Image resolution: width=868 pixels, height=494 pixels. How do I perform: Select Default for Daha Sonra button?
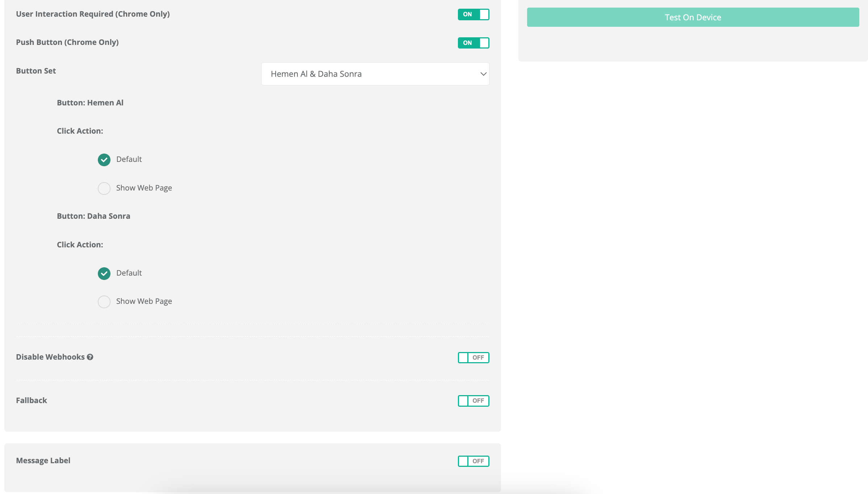point(104,273)
